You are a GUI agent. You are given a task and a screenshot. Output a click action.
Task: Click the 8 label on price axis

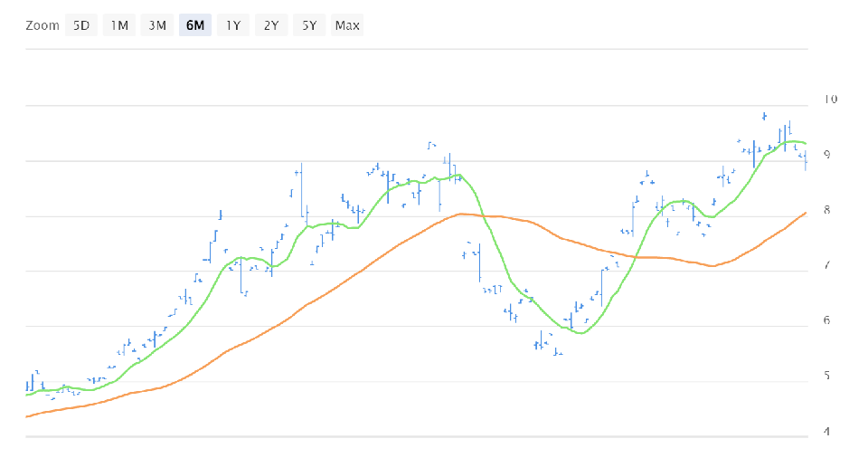click(x=826, y=210)
